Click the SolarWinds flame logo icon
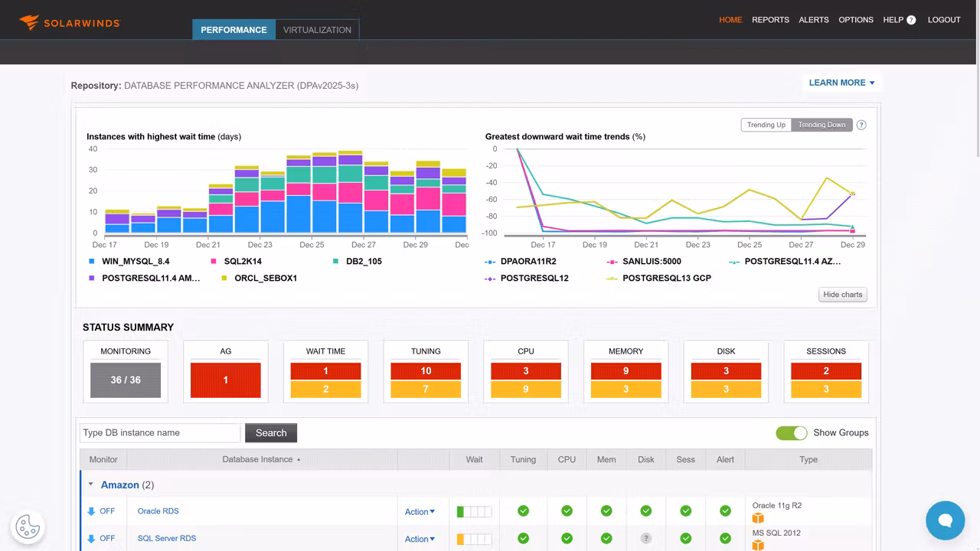 [29, 22]
